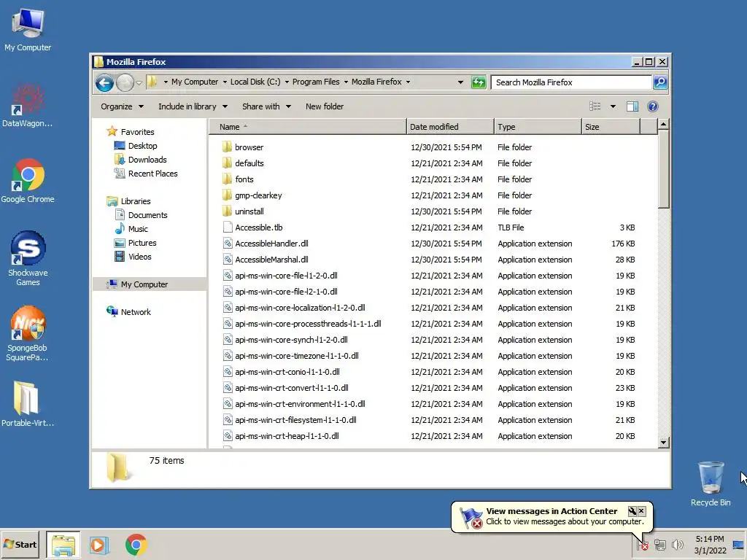Open Videos library in navigation pane

coord(139,257)
